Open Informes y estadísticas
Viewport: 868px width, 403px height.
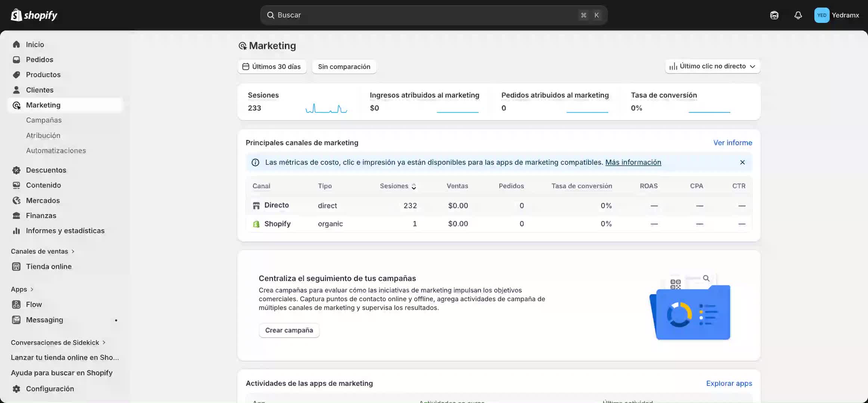(x=65, y=231)
